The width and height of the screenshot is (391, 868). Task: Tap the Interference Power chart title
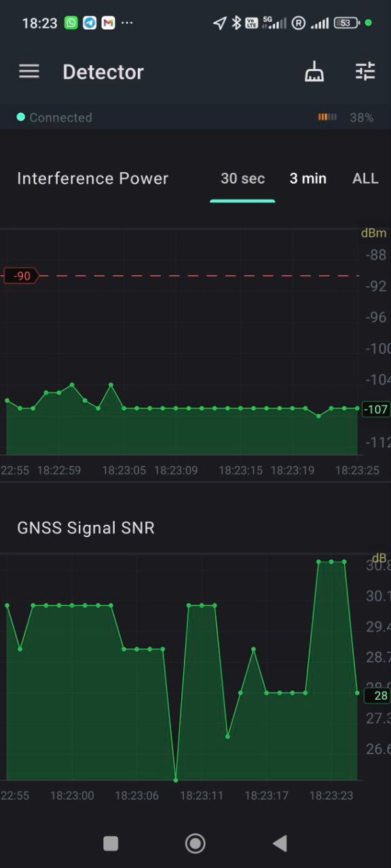point(92,178)
